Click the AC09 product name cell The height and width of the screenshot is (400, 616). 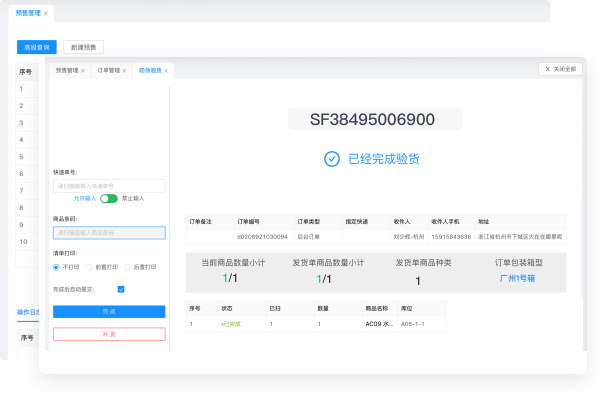(x=380, y=324)
